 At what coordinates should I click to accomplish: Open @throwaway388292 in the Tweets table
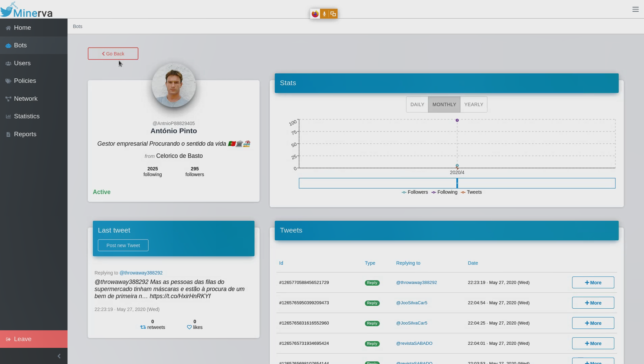pos(416,282)
